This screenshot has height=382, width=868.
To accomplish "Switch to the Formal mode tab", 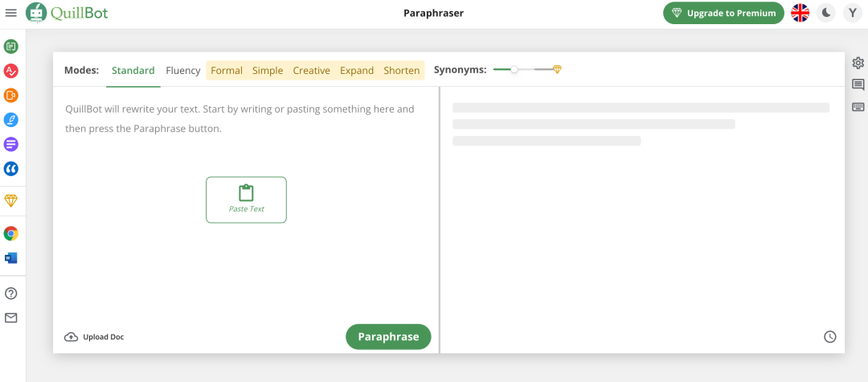I will pos(227,71).
